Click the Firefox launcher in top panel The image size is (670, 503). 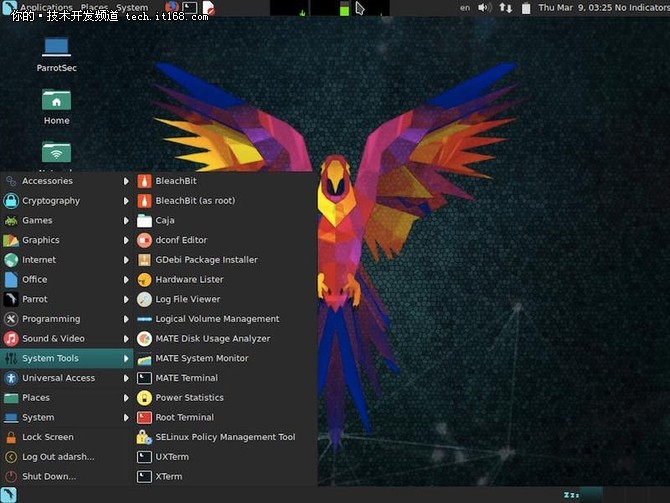coord(172,8)
